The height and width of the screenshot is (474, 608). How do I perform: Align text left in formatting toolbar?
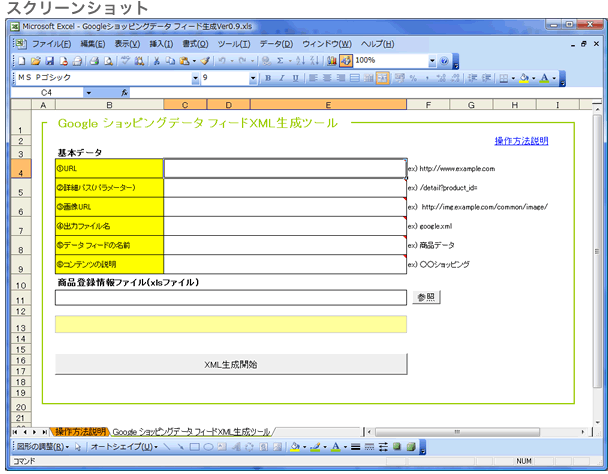pos(313,78)
